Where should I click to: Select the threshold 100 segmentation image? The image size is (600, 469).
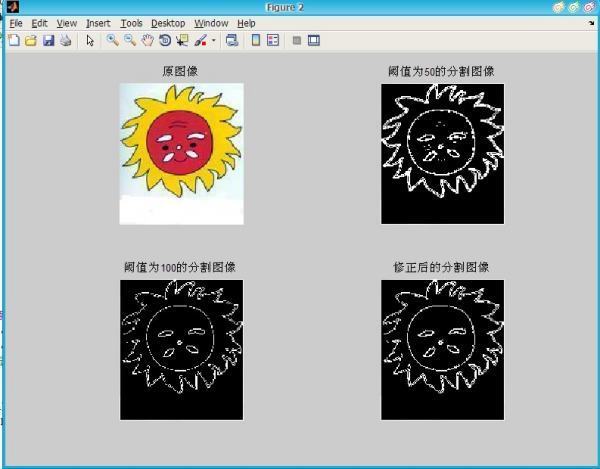click(181, 350)
